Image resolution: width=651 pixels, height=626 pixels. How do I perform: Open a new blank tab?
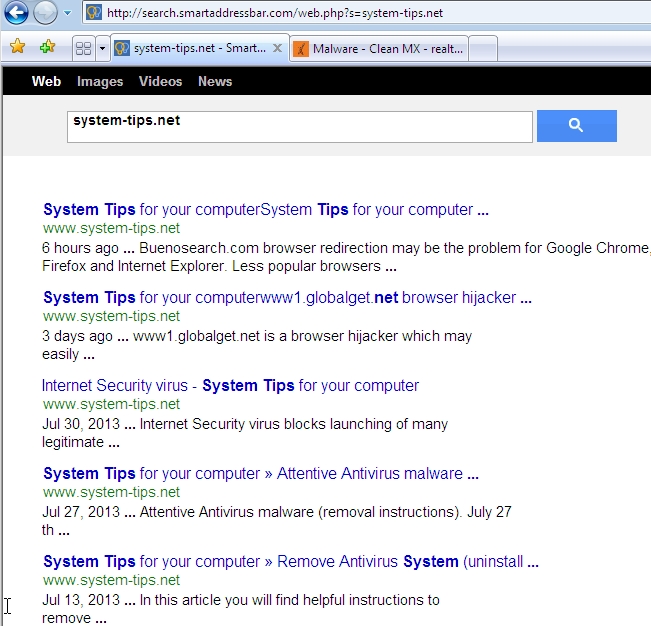click(482, 48)
